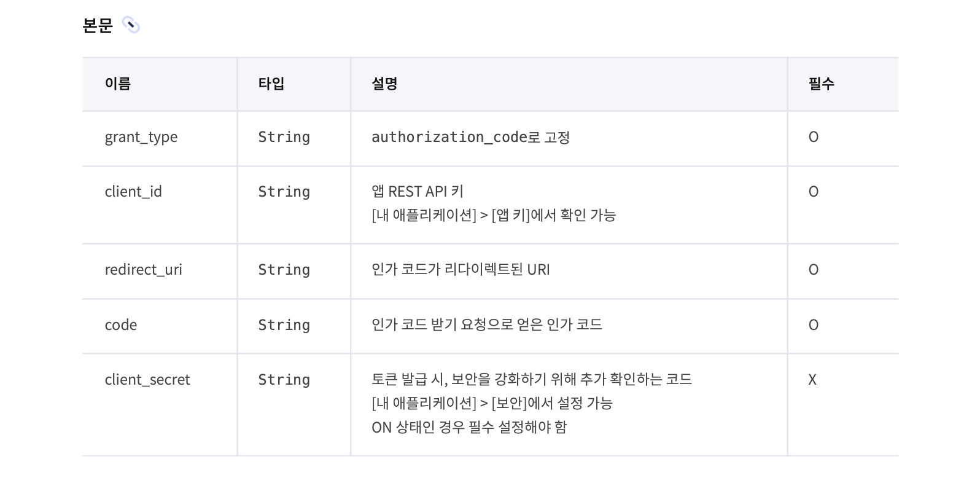Viewport: 980px width, 483px height.
Task: Click the 타입 column header
Action: point(271,84)
